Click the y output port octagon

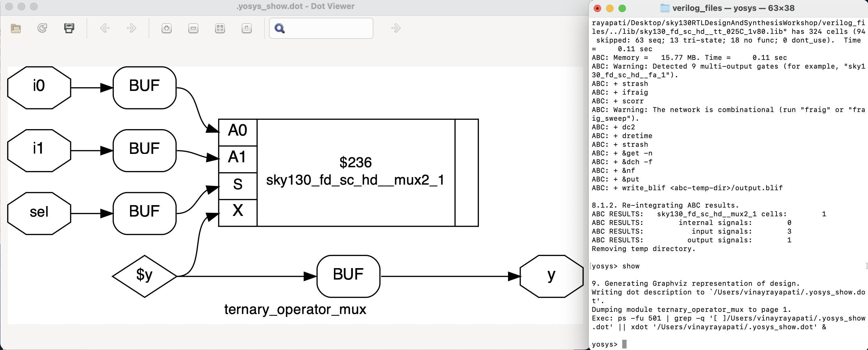tap(551, 276)
